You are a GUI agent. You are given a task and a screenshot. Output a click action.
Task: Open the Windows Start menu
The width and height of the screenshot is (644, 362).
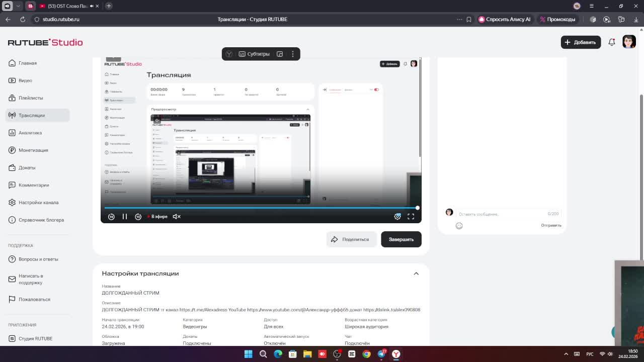pos(248,354)
